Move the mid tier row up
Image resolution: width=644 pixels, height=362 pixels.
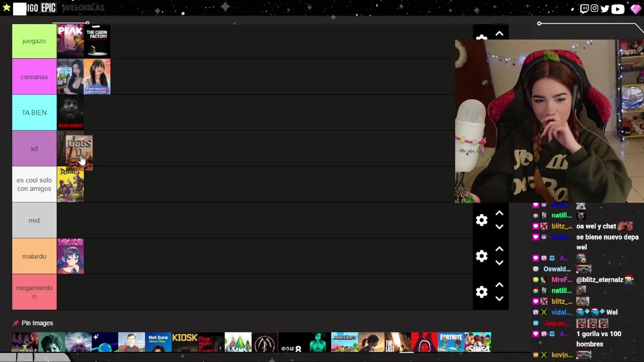pyautogui.click(x=499, y=214)
